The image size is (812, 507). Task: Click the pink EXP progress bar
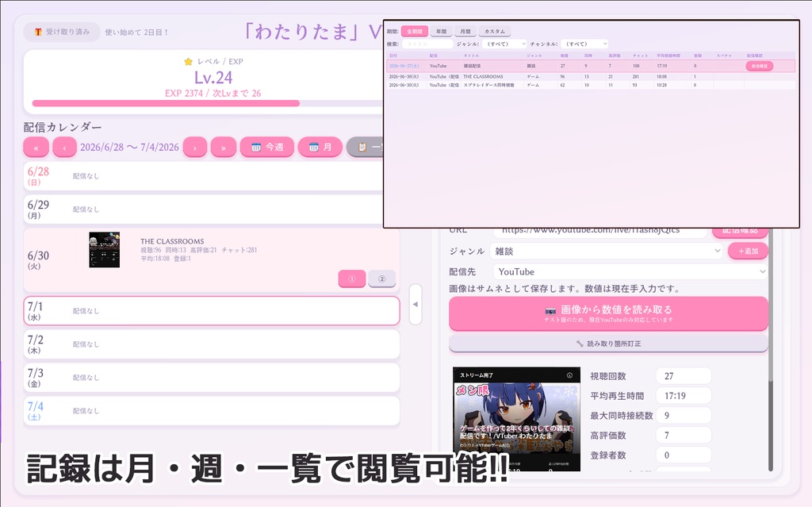tap(166, 103)
